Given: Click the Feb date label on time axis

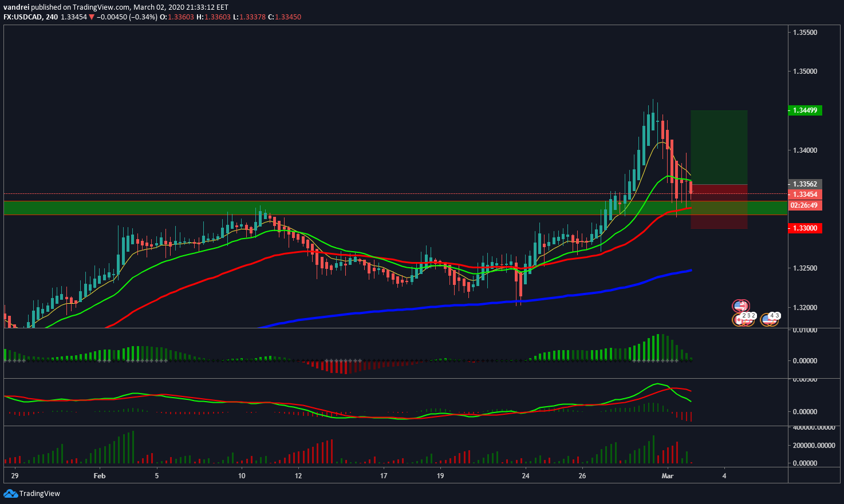Looking at the screenshot, I should tap(100, 476).
